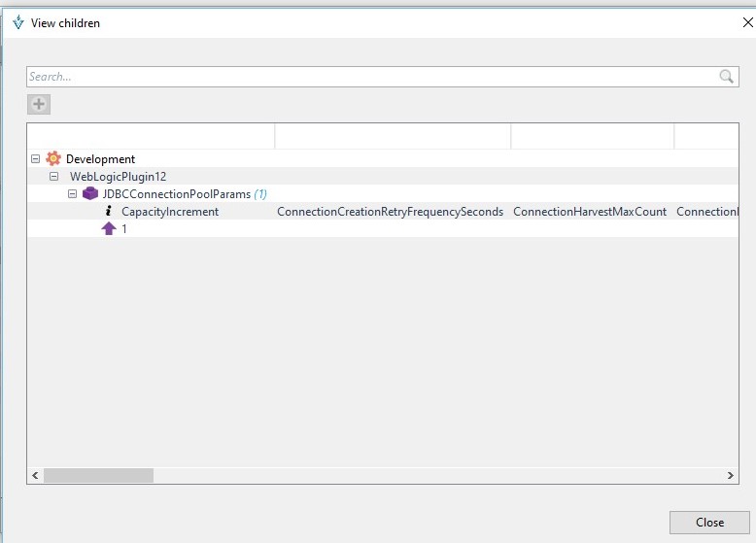Select the WebLogicPlugin12 tree item

[x=119, y=177]
